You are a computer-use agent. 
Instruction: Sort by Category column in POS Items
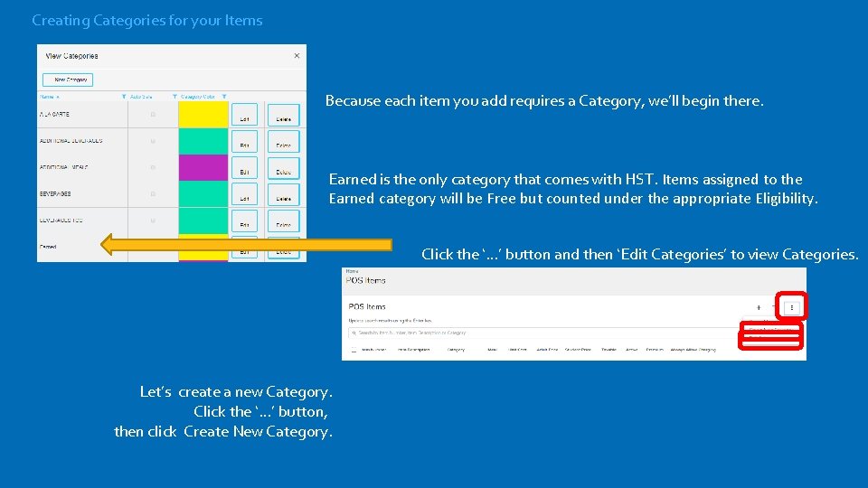456,350
